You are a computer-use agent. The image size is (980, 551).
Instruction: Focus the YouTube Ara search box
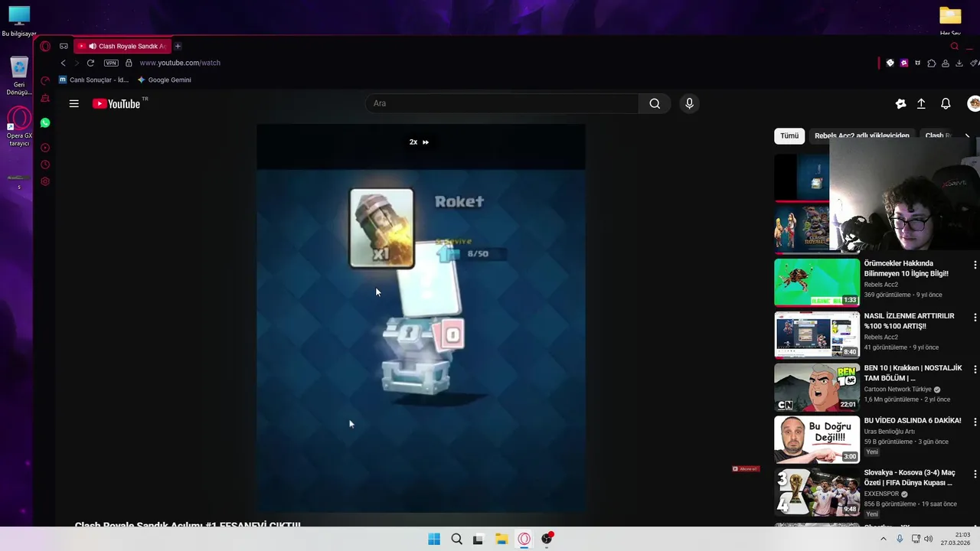click(x=501, y=103)
